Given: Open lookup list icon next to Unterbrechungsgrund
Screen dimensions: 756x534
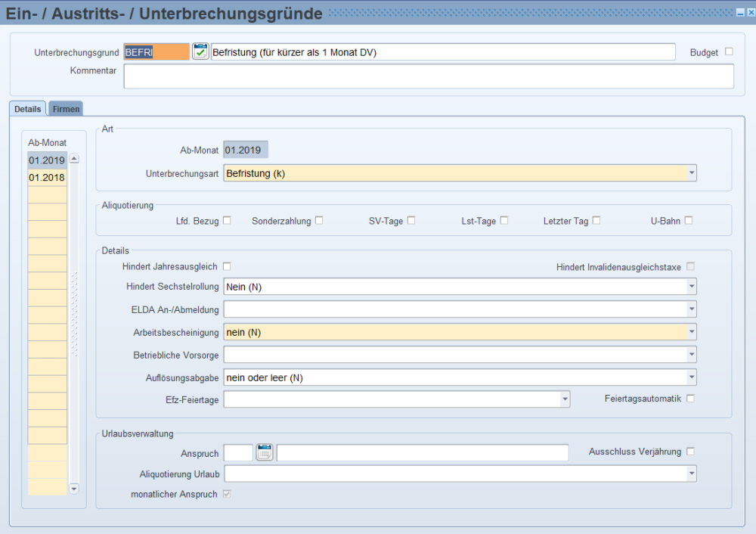Looking at the screenshot, I should click(200, 51).
